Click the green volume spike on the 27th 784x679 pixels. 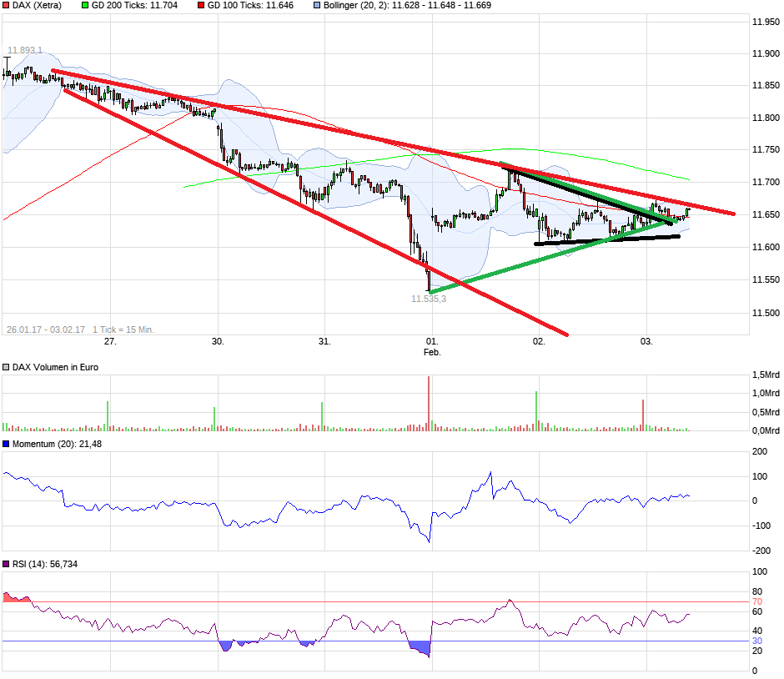(x=108, y=416)
